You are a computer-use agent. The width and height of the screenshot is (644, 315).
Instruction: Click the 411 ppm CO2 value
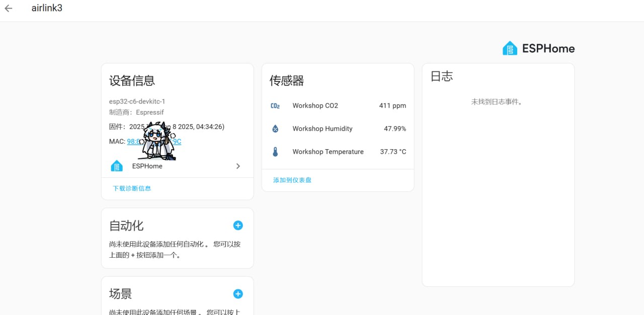point(392,106)
